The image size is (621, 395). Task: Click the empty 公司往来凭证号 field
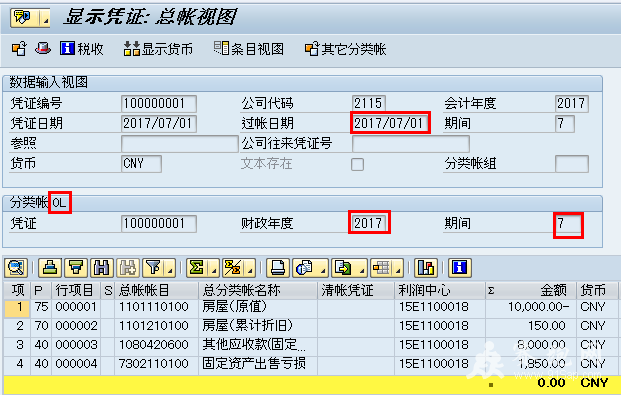tap(411, 143)
